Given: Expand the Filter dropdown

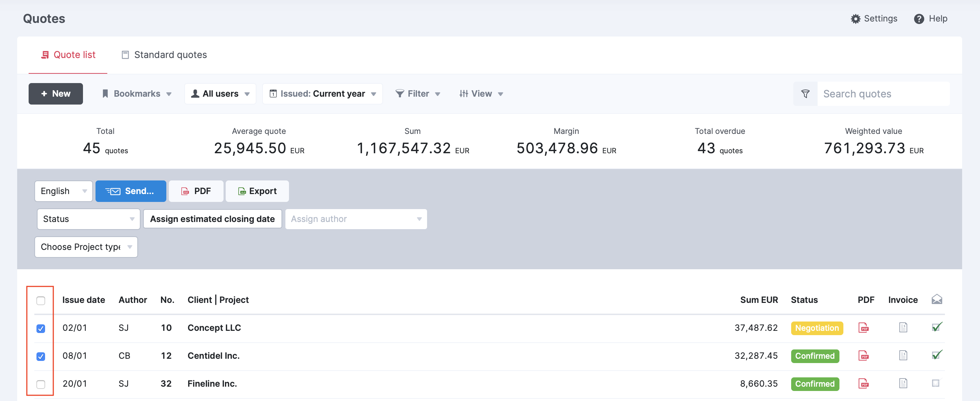Looking at the screenshot, I should click(x=418, y=94).
